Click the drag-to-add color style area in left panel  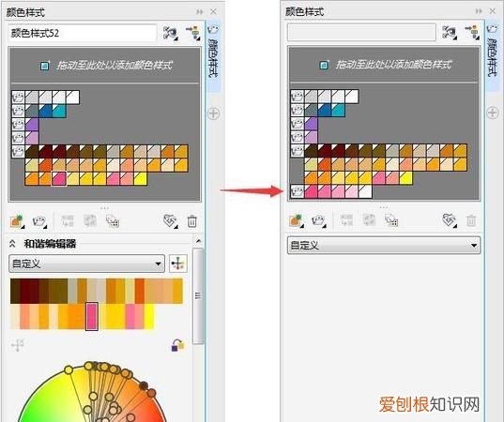(x=105, y=66)
